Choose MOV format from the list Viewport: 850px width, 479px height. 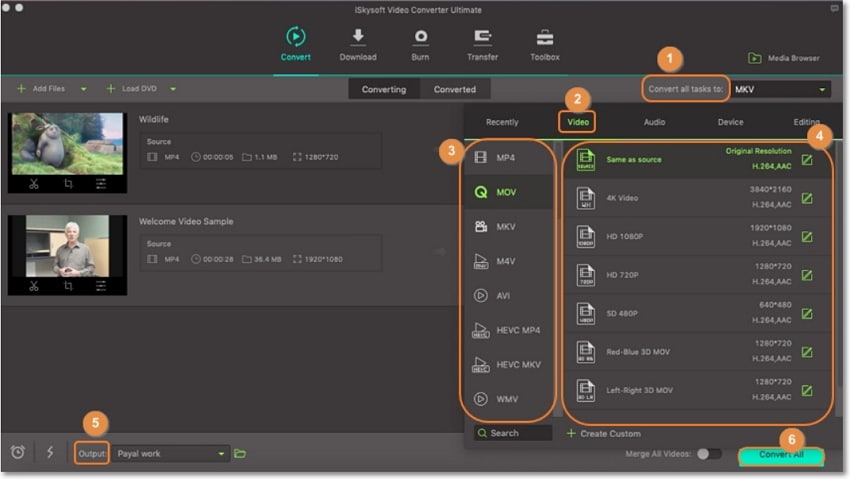(508, 192)
